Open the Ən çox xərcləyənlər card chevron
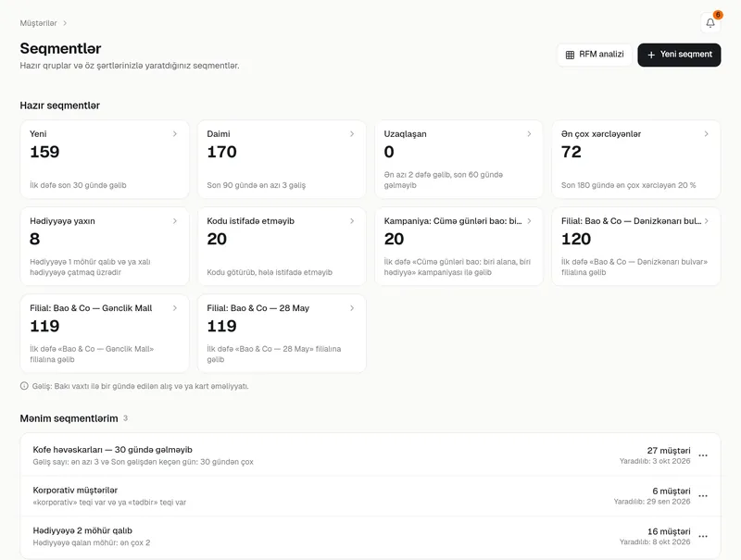The height and width of the screenshot is (560, 741). pos(707,134)
